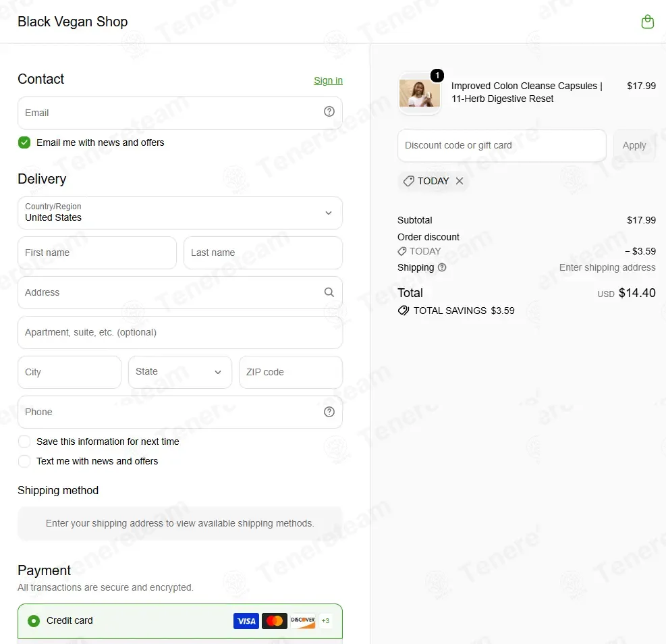This screenshot has width=666, height=644.
Task: Remove the TODAY discount code tag
Action: coord(459,181)
